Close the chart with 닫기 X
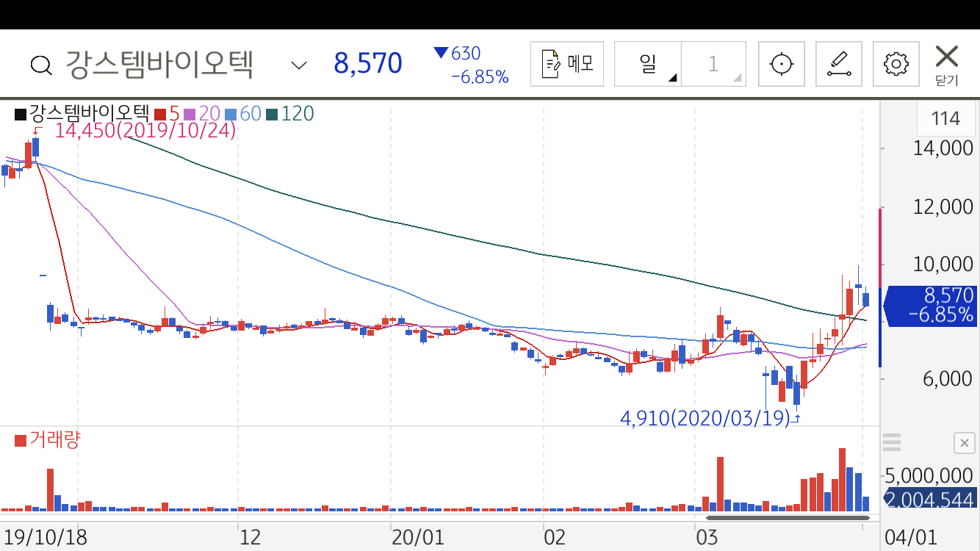Viewport: 980px width, 551px height. 947,64
